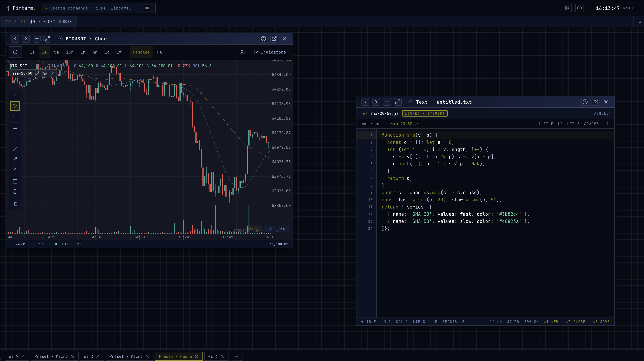Focus the command search field

(x=98, y=8)
